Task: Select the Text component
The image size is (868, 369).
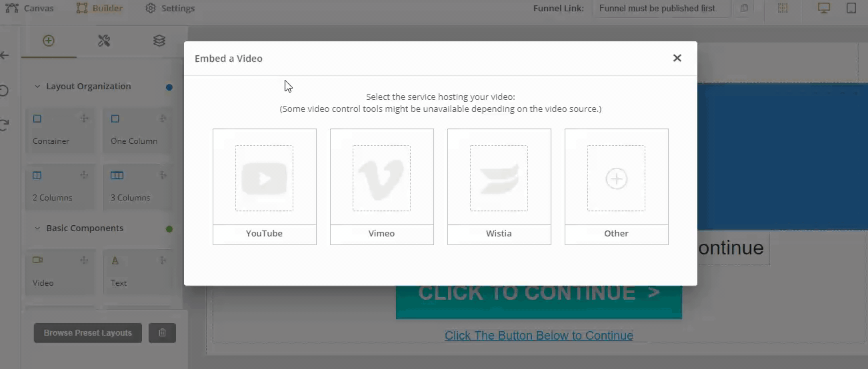Action: pos(138,272)
